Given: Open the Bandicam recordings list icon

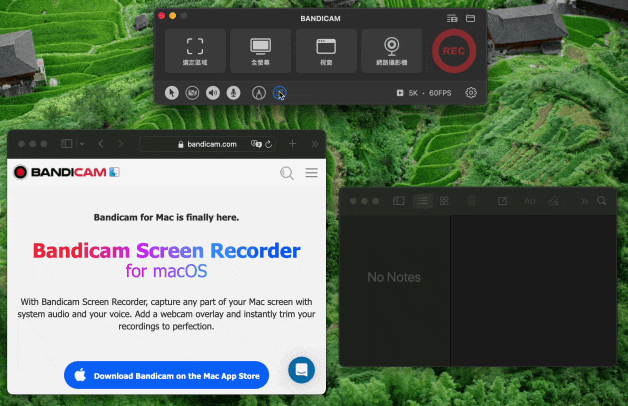Looking at the screenshot, I should [451, 18].
